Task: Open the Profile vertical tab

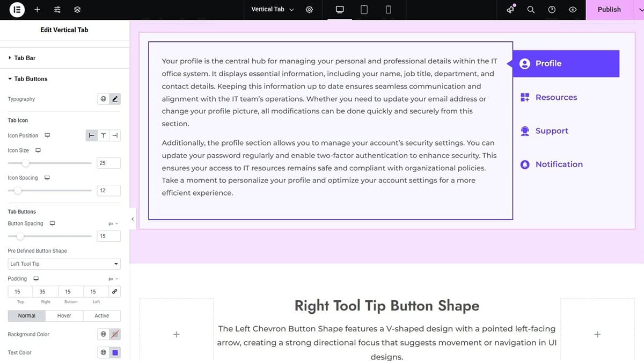Action: (x=566, y=63)
